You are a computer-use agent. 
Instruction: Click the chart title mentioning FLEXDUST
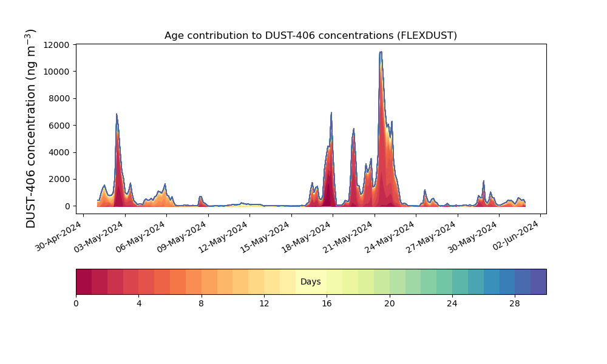[x=310, y=36]
